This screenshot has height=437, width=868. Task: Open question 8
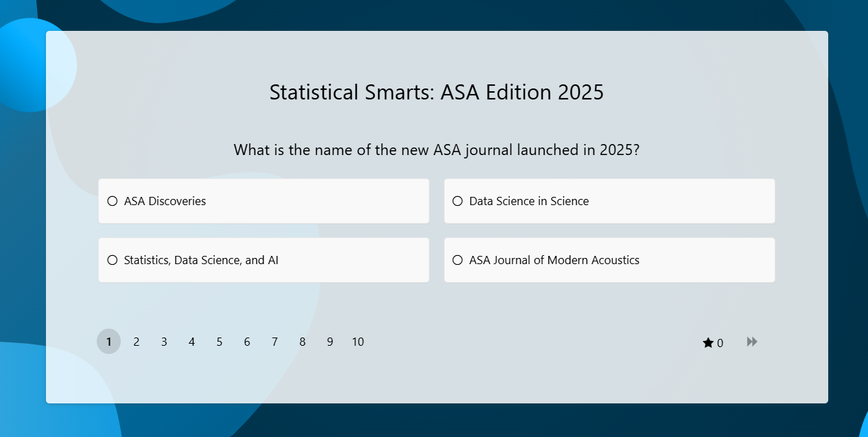click(303, 342)
